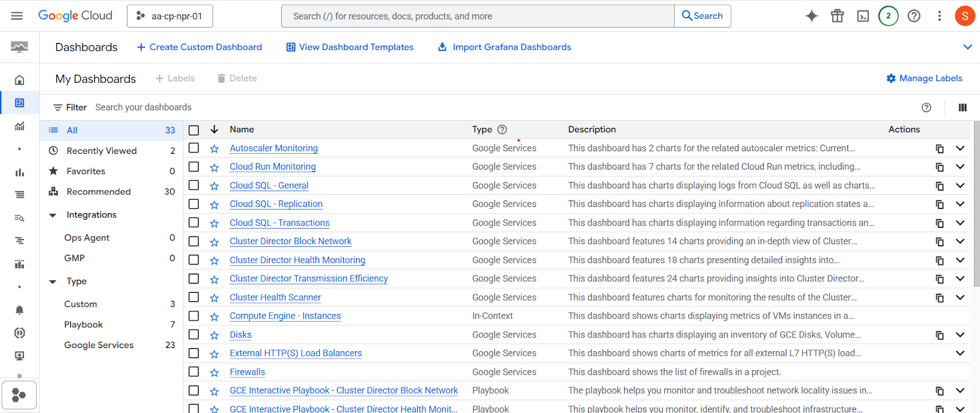980x413 pixels.
Task: Check the External HTTP(S) Load Balancers checkbox
Action: point(194,354)
